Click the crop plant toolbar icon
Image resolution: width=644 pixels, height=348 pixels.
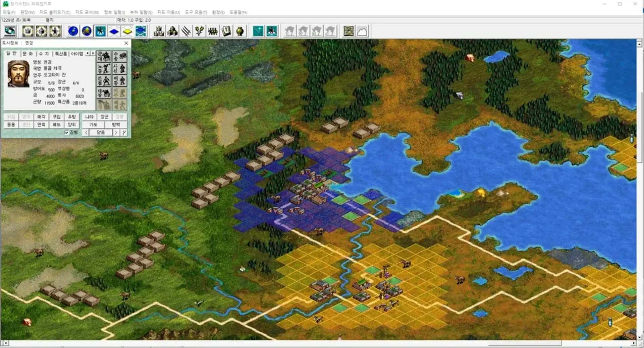point(199,31)
